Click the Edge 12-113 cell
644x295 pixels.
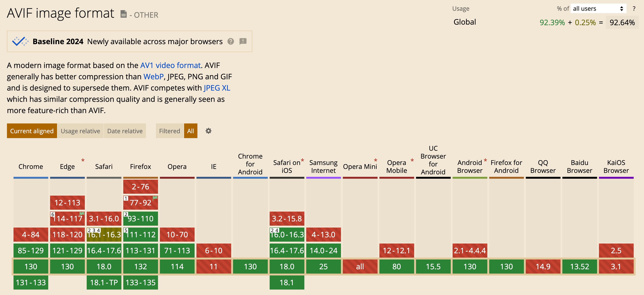pos(67,203)
